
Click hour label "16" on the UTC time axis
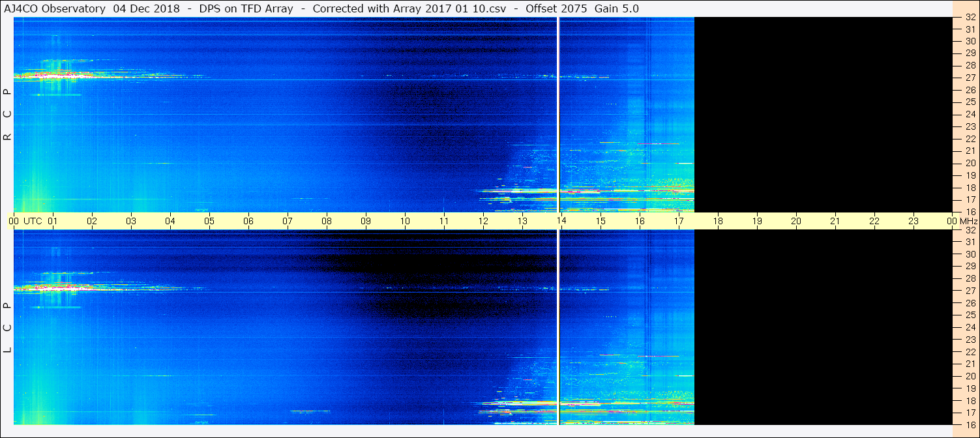pyautogui.click(x=640, y=221)
